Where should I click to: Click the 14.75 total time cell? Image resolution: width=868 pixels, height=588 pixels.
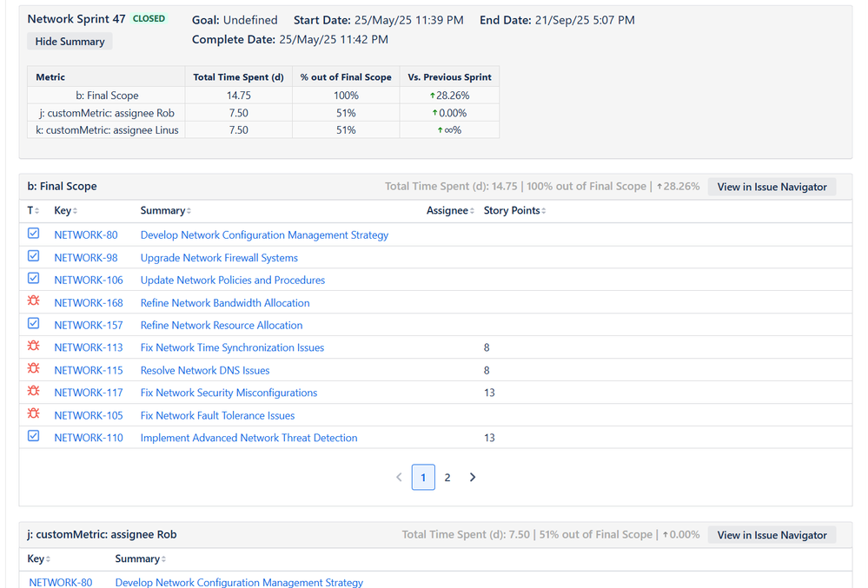(x=239, y=96)
